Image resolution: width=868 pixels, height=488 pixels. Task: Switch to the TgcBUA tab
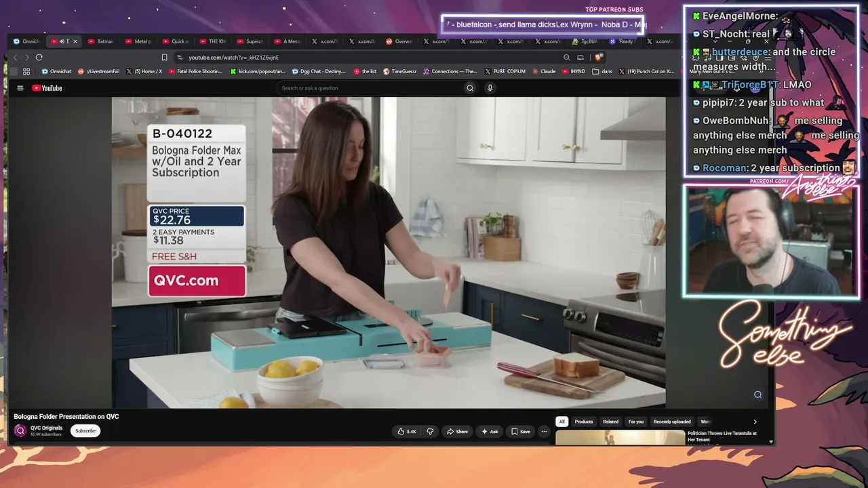(585, 41)
